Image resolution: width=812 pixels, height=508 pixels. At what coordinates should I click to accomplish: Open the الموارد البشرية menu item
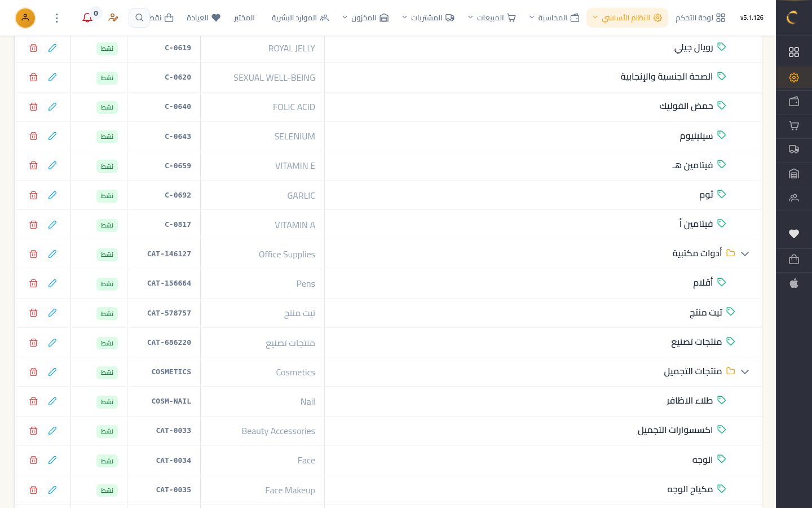(300, 17)
